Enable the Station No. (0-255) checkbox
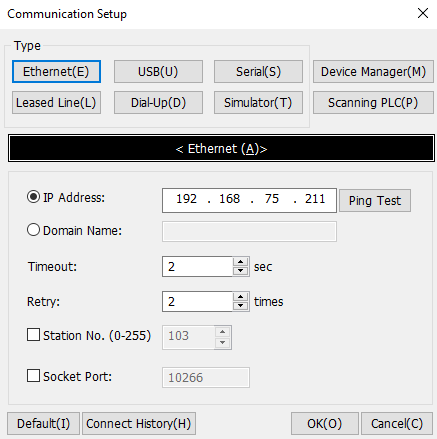The image size is (437, 439). tap(33, 335)
